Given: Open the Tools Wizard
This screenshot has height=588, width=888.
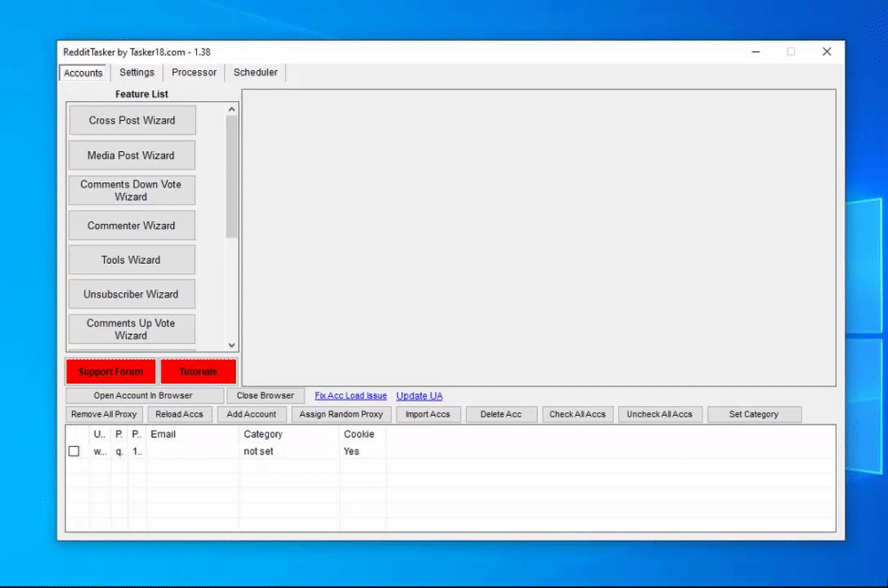Looking at the screenshot, I should [x=132, y=260].
